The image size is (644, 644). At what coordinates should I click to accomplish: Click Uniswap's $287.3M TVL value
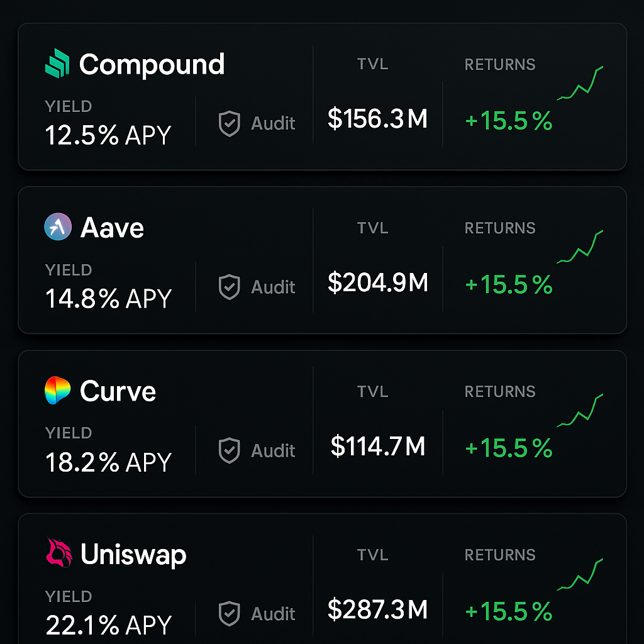pos(378,609)
